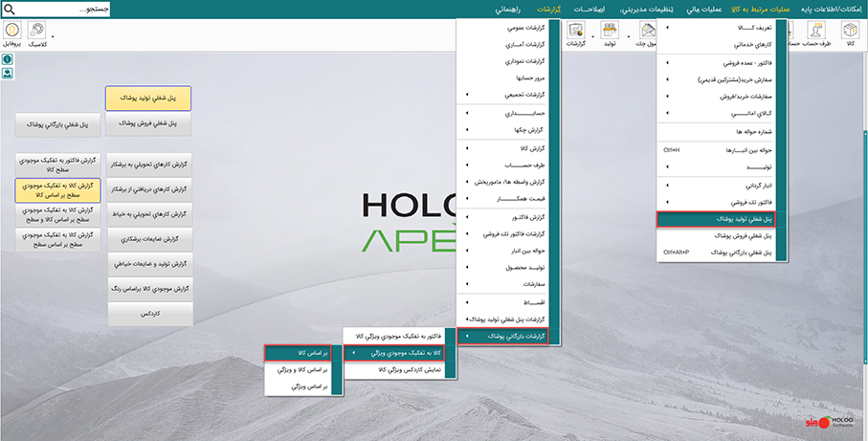The width and height of the screenshot is (868, 441).
Task: Select مرور حسابها in reports menu
Action: point(503,78)
